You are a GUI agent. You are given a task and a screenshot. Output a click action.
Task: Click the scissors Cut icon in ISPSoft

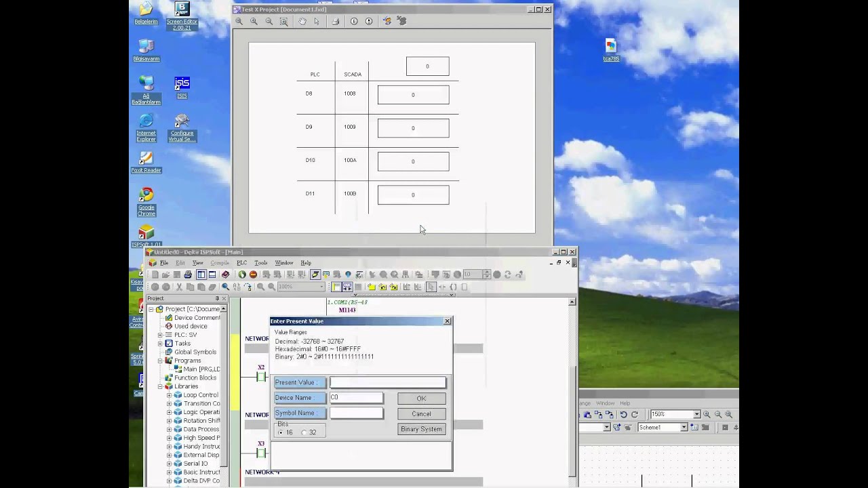coord(179,287)
